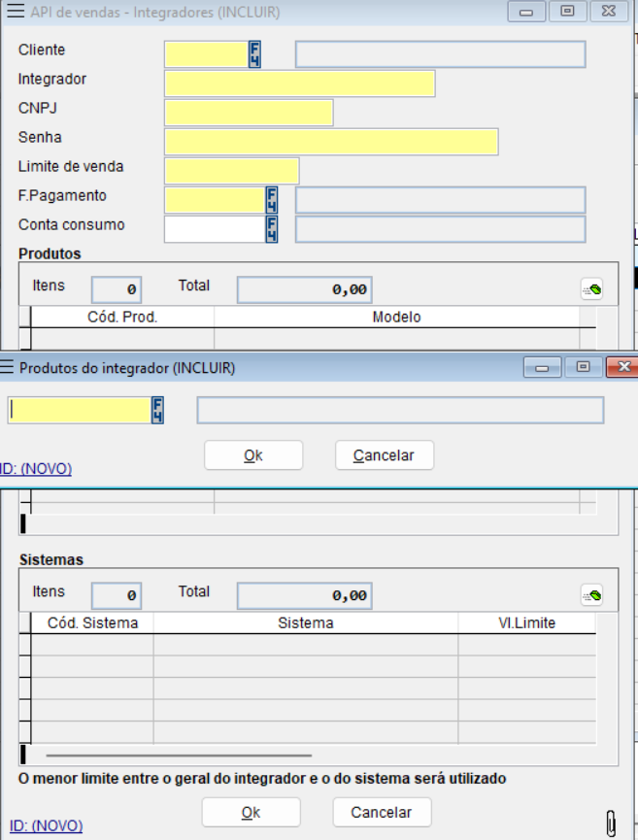
Task: Minimize the API de vendas window
Action: pos(526,12)
